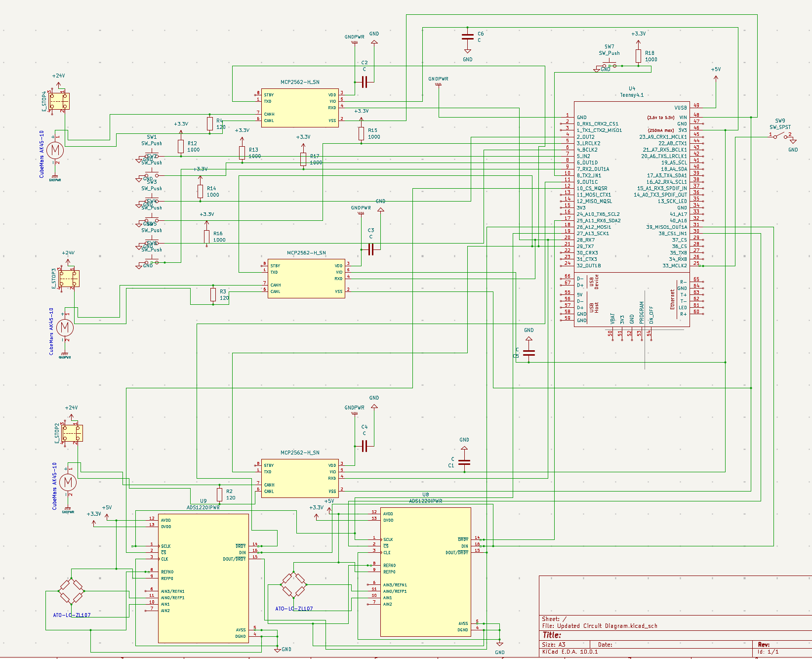Select the motor symbol below E_STOP4
Viewport: 812px width, 659px height.
click(55, 149)
